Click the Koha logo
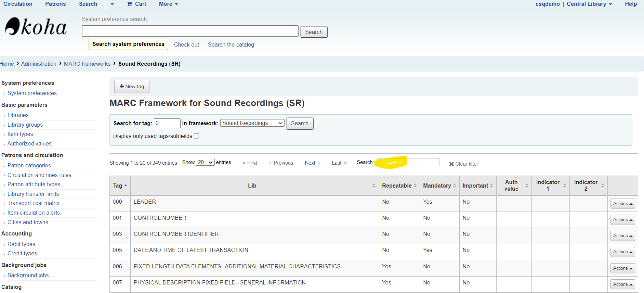The image size is (644, 293). click(x=36, y=27)
